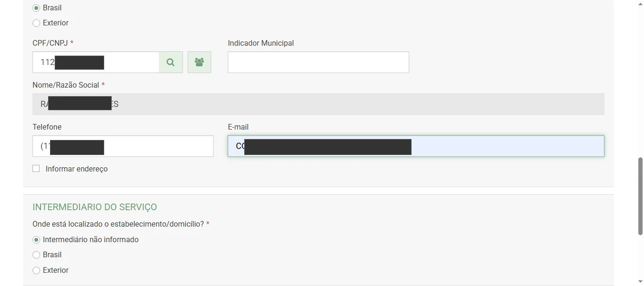This screenshot has height=286, width=644.
Task: Select Exterior under Intermediario do Serviço
Action: (36, 270)
